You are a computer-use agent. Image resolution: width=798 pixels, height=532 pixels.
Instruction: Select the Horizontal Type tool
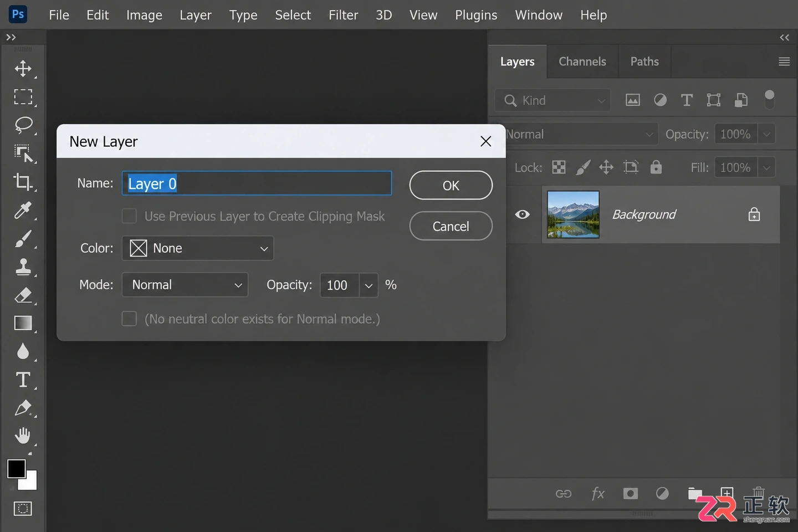(23, 380)
